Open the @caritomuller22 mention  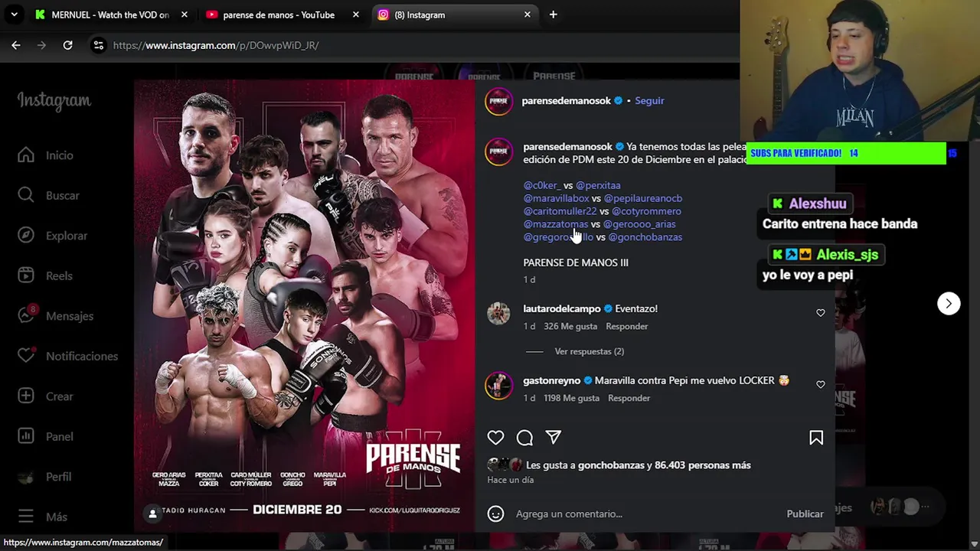tap(560, 211)
